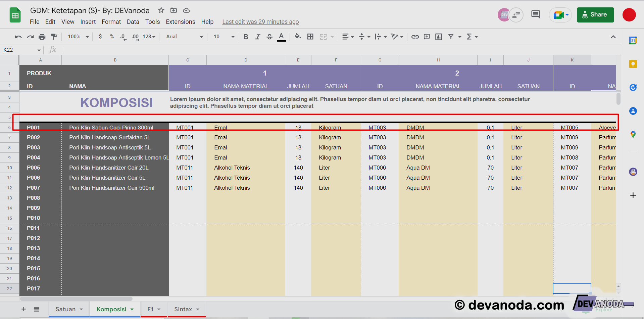Open the Functions sigma menu
This screenshot has height=319, width=644.
coord(472,37)
